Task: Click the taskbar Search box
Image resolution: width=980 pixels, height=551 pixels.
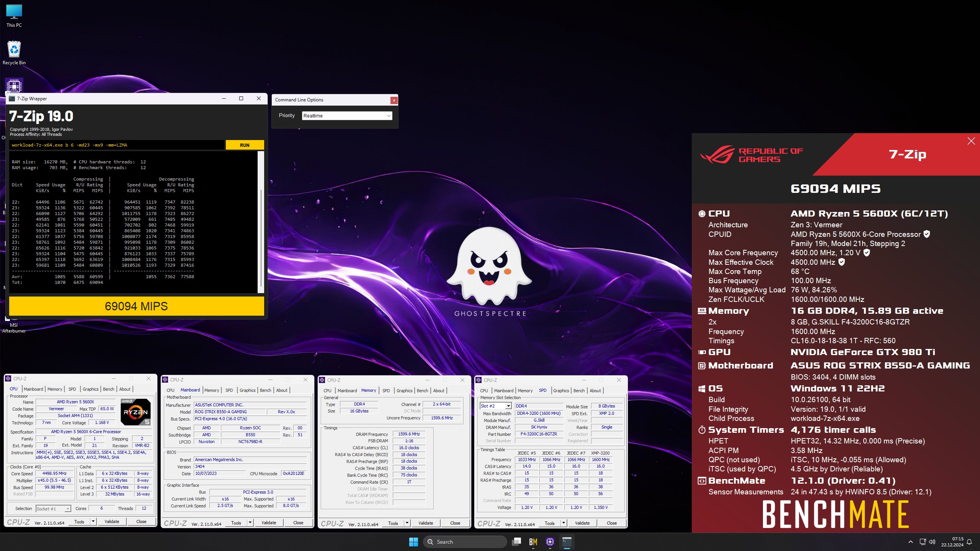Action: [465, 542]
